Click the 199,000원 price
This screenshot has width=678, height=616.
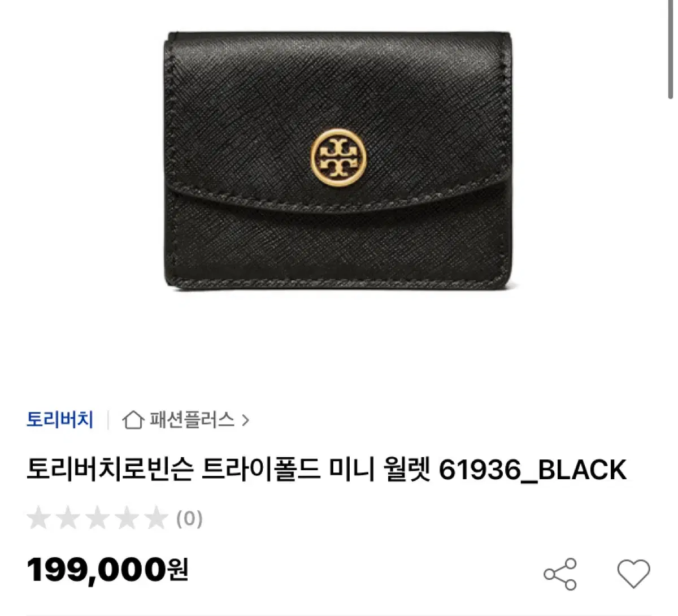[107, 570]
